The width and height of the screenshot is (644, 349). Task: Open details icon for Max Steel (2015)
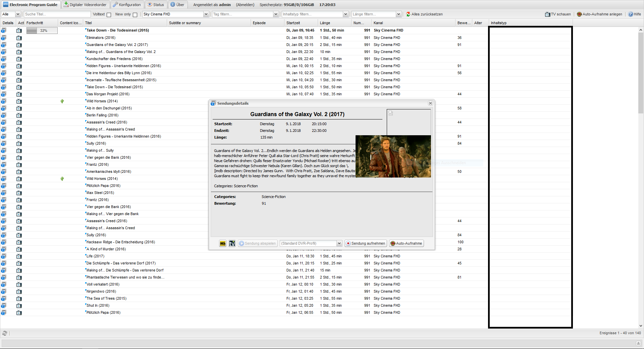4,193
